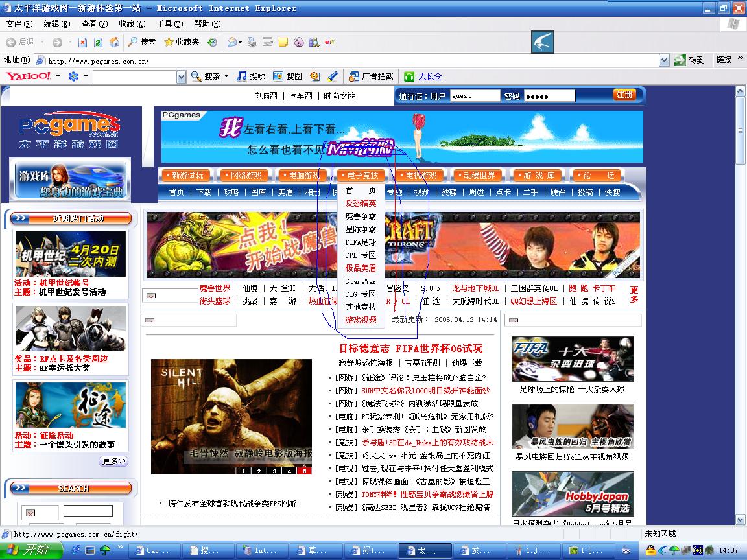Image resolution: width=747 pixels, height=560 pixels.
Task: Toggle the 广告拦截 ad blocker button
Action: point(371,76)
